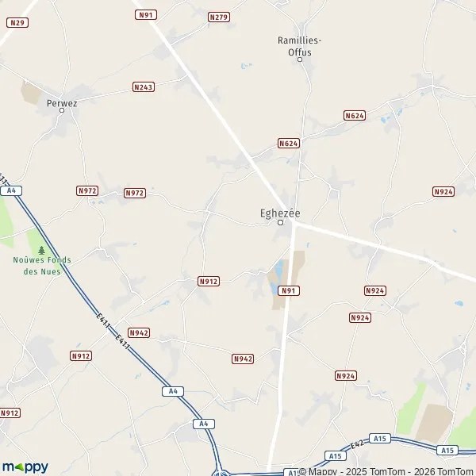Click the Perwez town marker
This screenshot has height=476, width=476.
pos(62,110)
